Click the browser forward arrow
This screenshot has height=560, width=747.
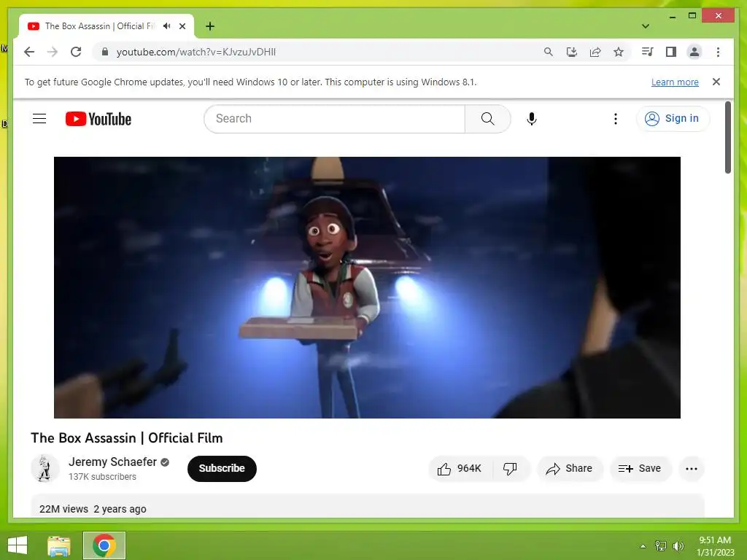pos(53,52)
